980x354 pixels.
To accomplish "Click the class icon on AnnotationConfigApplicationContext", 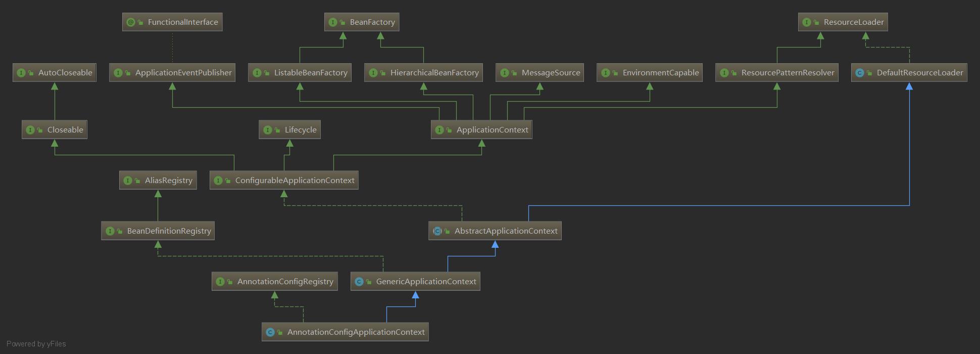I will tap(270, 332).
